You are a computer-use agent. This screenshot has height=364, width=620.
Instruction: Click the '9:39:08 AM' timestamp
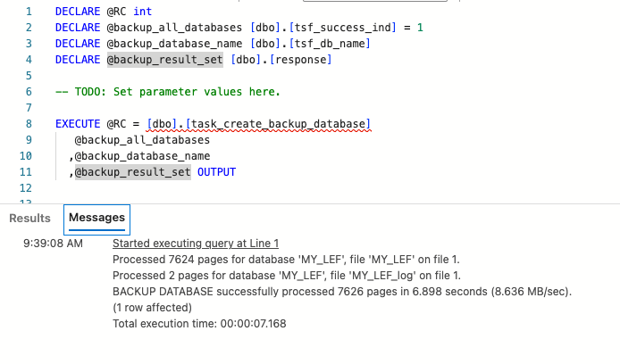click(53, 244)
